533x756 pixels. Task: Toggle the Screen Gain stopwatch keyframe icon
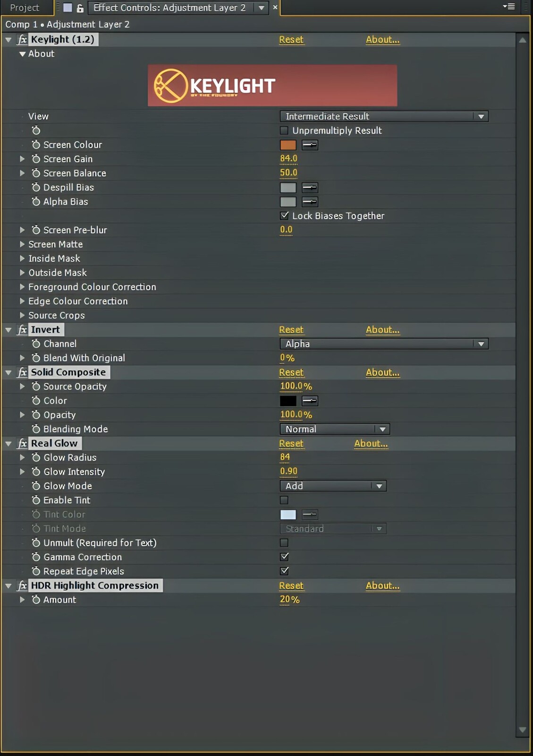tap(36, 159)
